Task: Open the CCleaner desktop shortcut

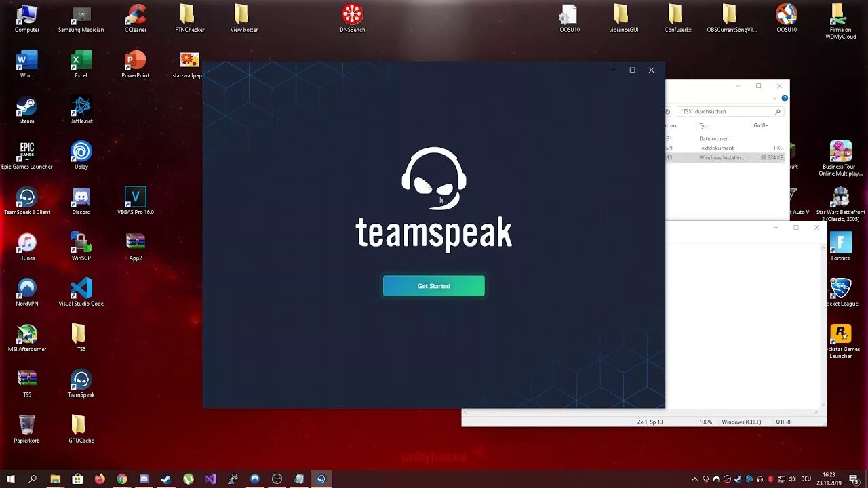Action: tap(136, 18)
